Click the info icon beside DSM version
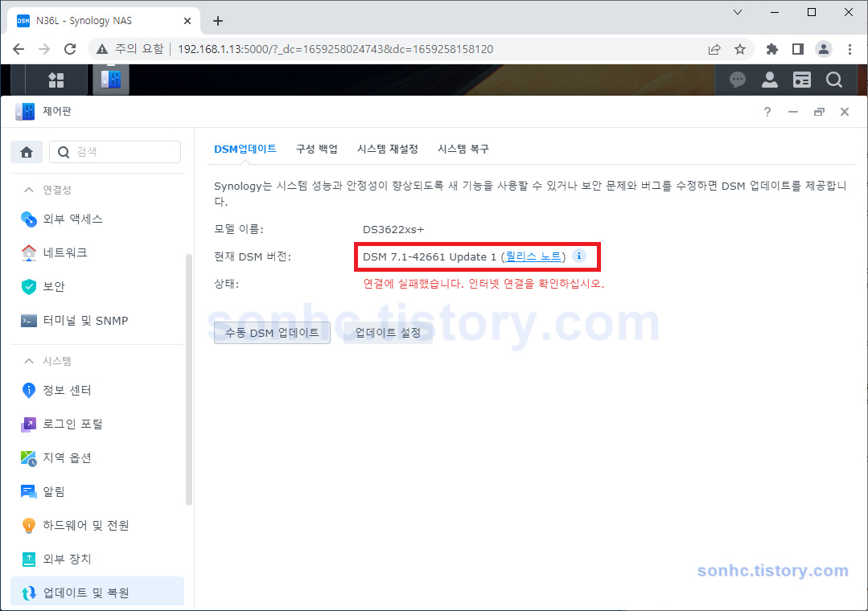 tap(579, 256)
